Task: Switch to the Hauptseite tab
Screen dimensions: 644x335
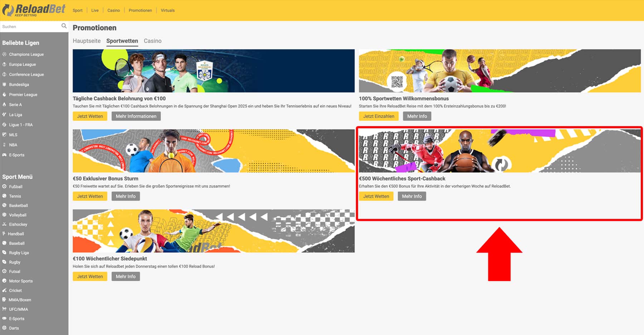Action: point(86,41)
